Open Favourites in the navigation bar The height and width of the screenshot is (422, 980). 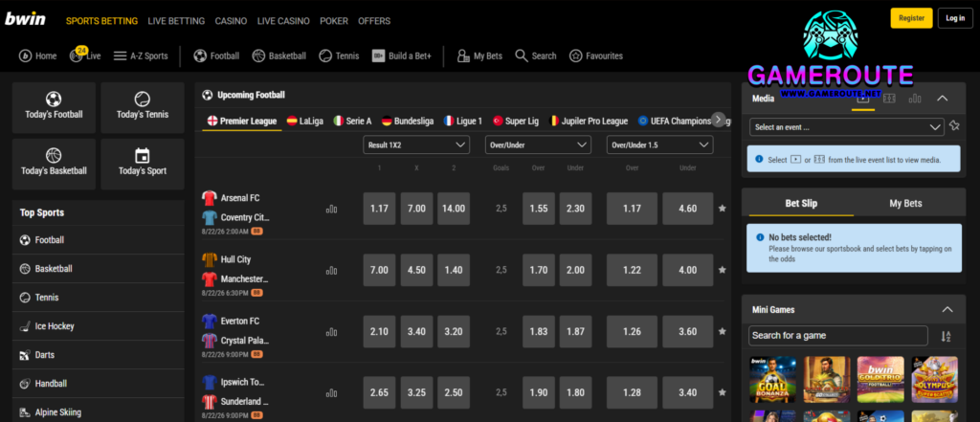[x=595, y=56]
